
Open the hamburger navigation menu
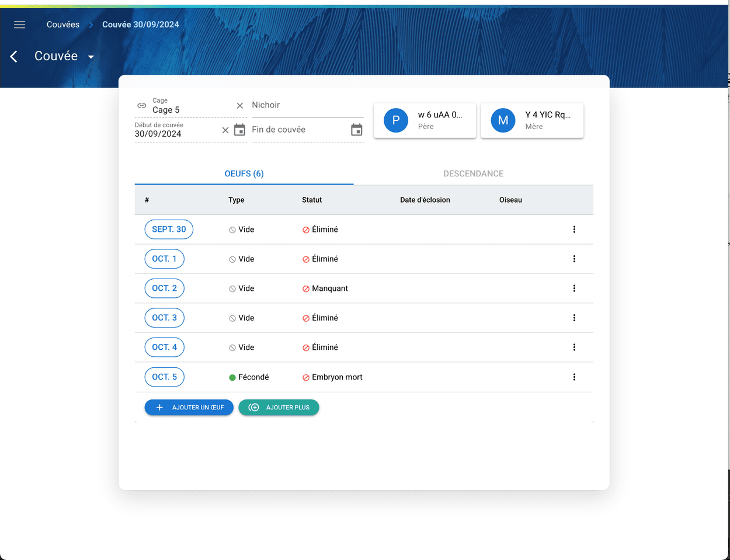tap(19, 25)
